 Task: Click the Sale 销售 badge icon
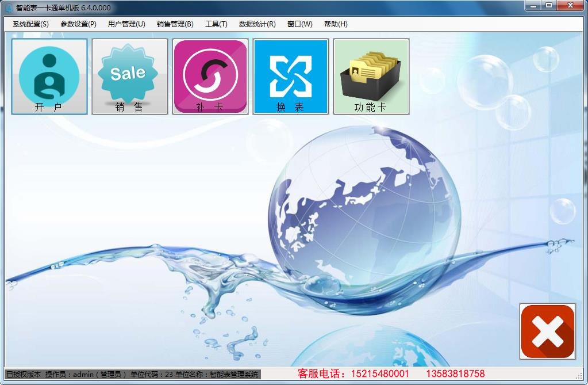point(130,77)
